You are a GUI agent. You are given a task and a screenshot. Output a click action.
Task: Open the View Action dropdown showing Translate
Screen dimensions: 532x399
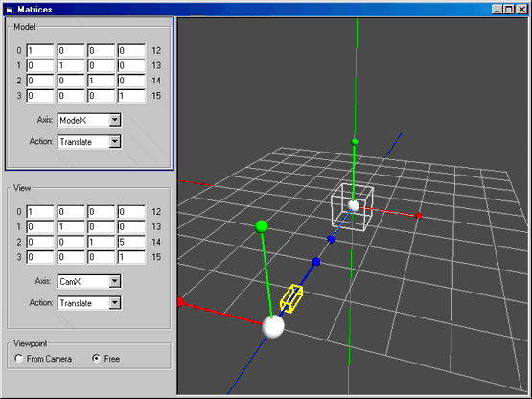115,303
